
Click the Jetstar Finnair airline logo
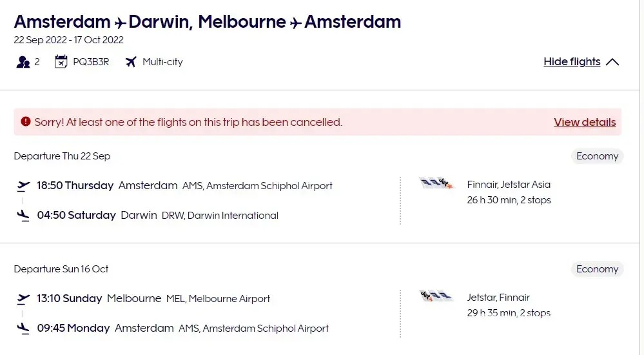(436, 296)
